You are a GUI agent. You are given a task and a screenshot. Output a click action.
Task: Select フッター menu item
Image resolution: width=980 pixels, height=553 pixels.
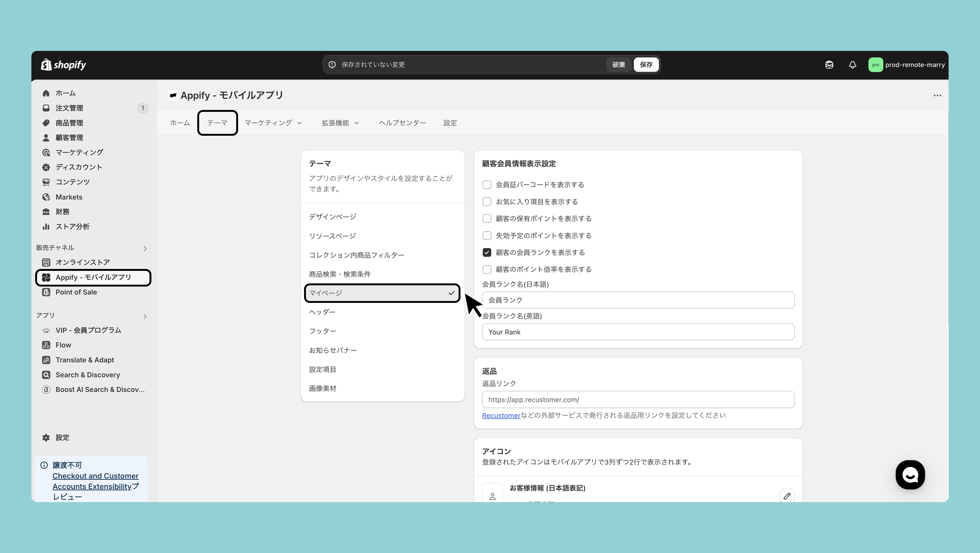click(382, 331)
